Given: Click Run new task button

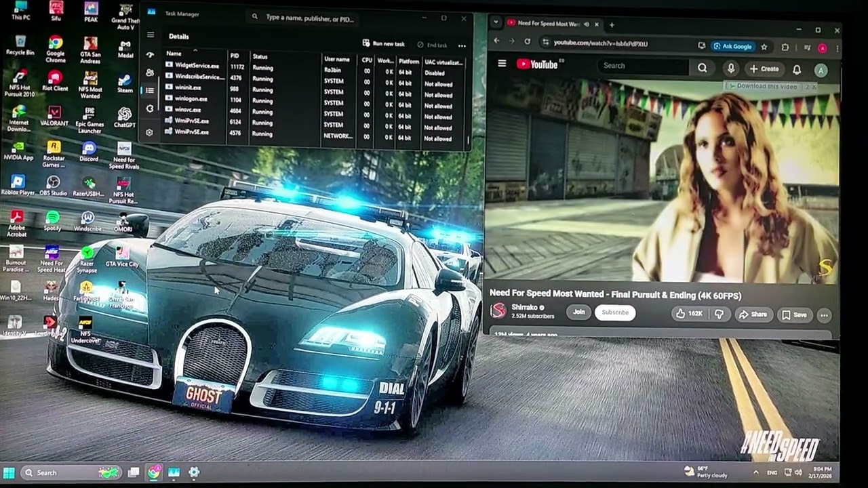Looking at the screenshot, I should 384,44.
